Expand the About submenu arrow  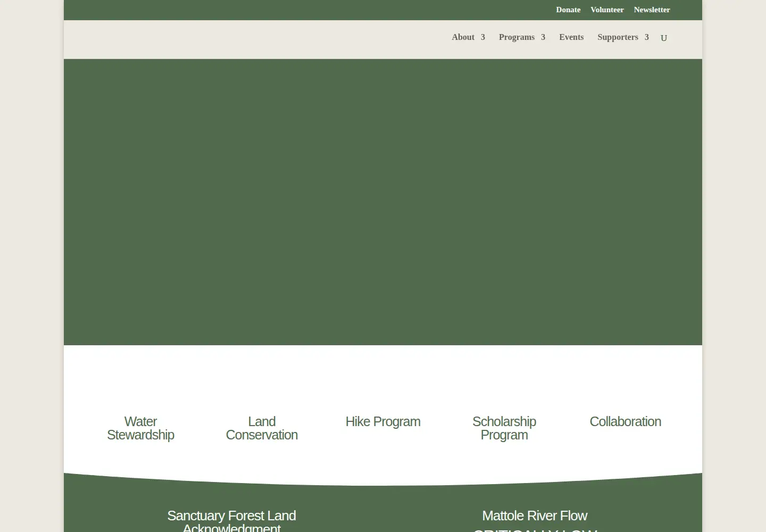(x=483, y=37)
